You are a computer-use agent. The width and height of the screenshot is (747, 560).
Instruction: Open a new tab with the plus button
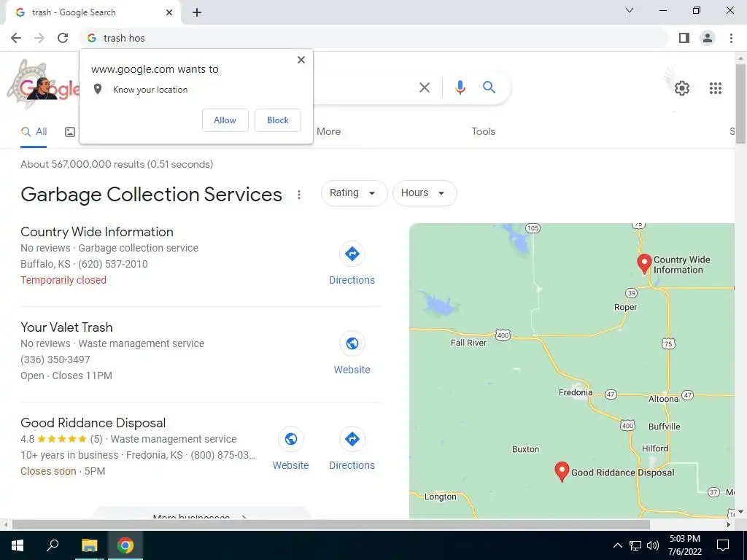[x=197, y=13]
